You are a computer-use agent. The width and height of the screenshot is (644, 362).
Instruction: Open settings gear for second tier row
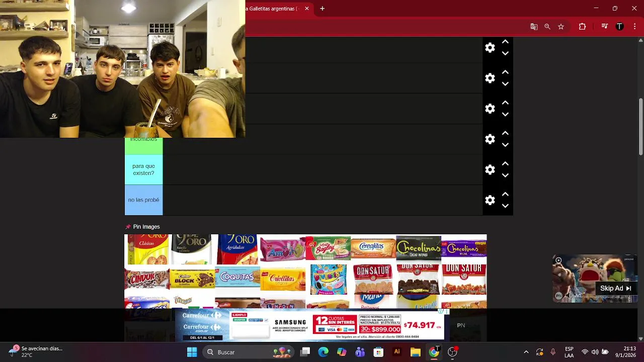(490, 78)
